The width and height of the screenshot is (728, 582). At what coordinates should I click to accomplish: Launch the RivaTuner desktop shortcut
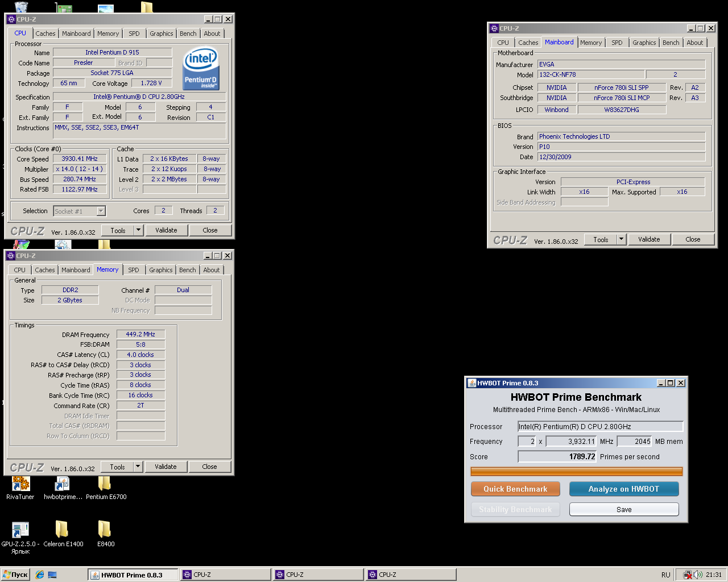point(20,483)
